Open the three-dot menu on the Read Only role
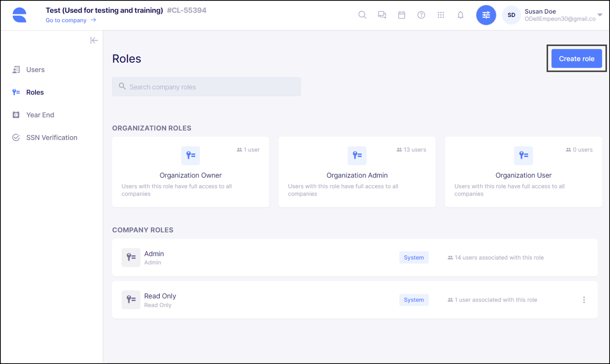The width and height of the screenshot is (610, 364). (x=584, y=299)
